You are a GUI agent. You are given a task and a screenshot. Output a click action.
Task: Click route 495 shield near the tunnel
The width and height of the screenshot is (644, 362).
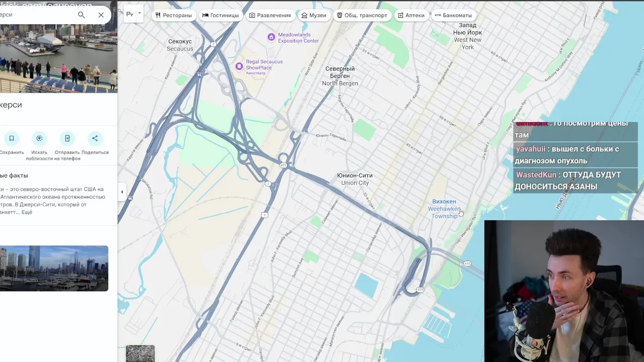point(467,263)
